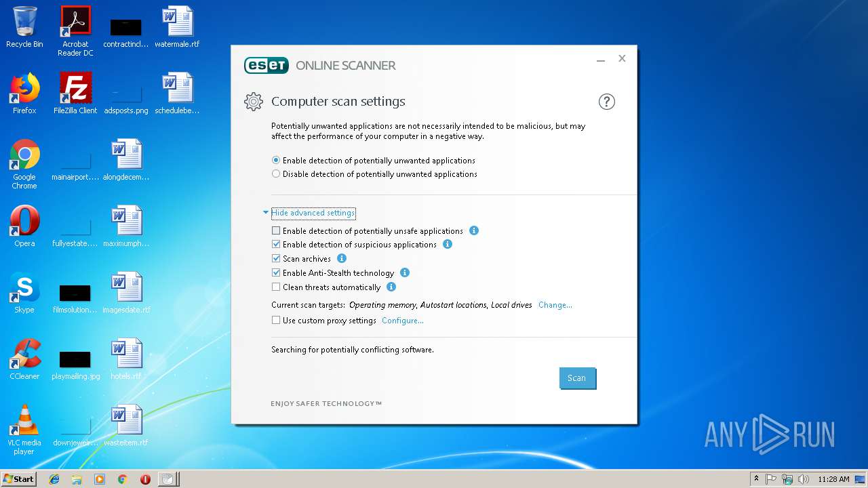Click the ESET logo
The image size is (868, 488).
pos(267,65)
